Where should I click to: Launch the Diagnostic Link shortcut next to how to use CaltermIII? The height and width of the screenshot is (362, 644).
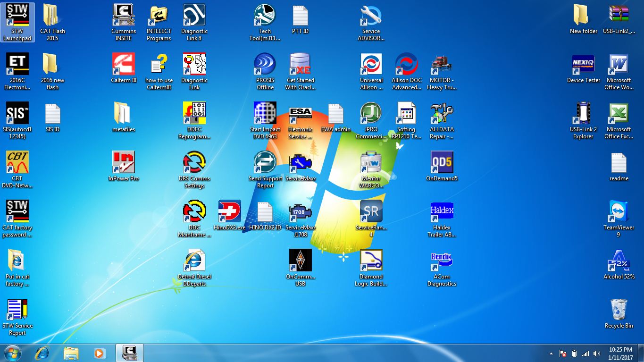(x=194, y=71)
